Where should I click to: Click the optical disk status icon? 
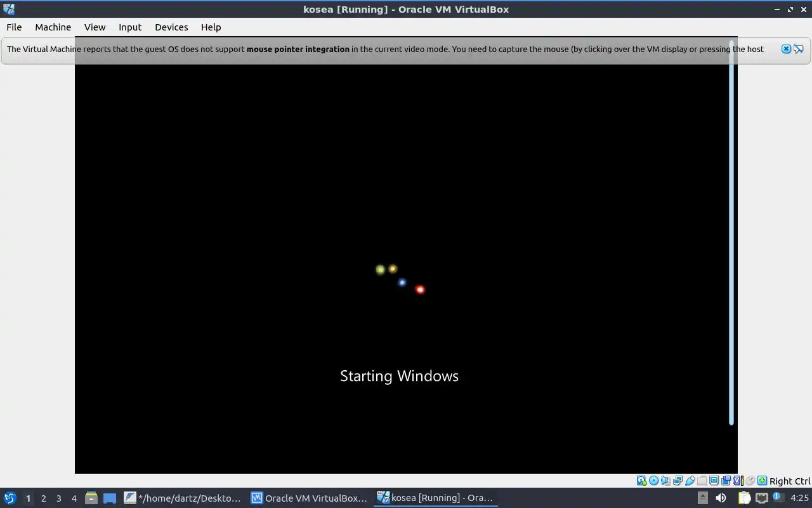[x=654, y=481]
